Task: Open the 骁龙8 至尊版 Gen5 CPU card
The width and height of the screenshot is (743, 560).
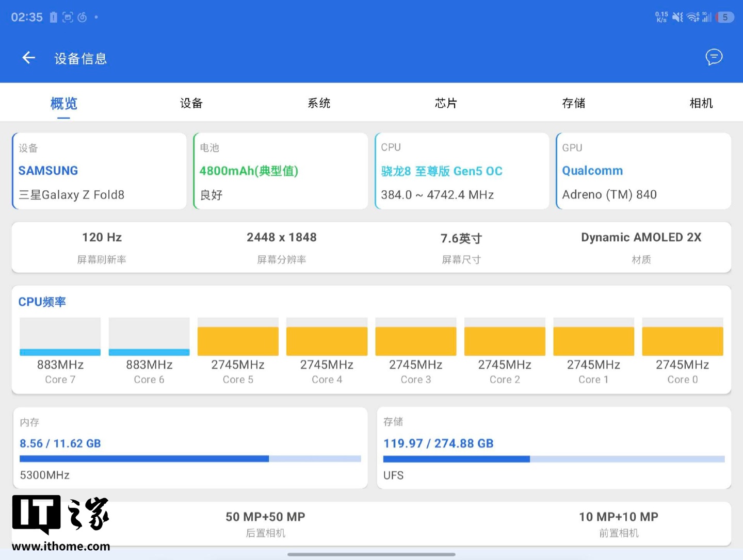Action: tap(462, 171)
